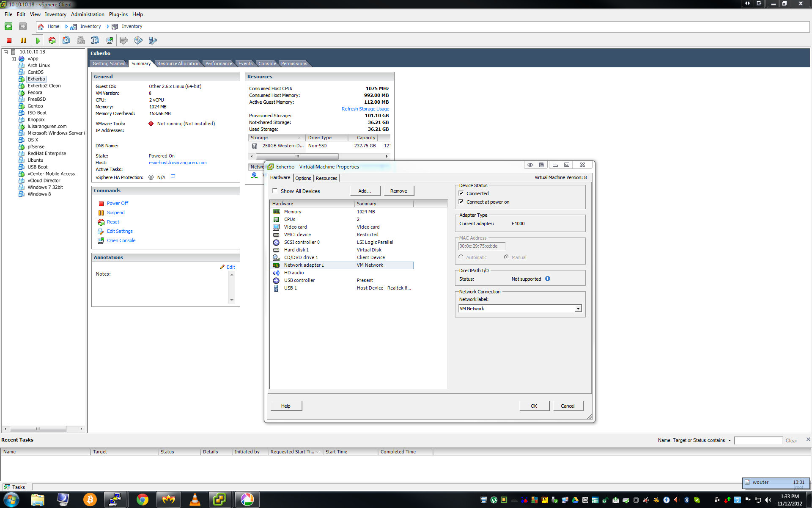812x508 pixels.
Task: Click the Add... hardware button
Action: 365,191
